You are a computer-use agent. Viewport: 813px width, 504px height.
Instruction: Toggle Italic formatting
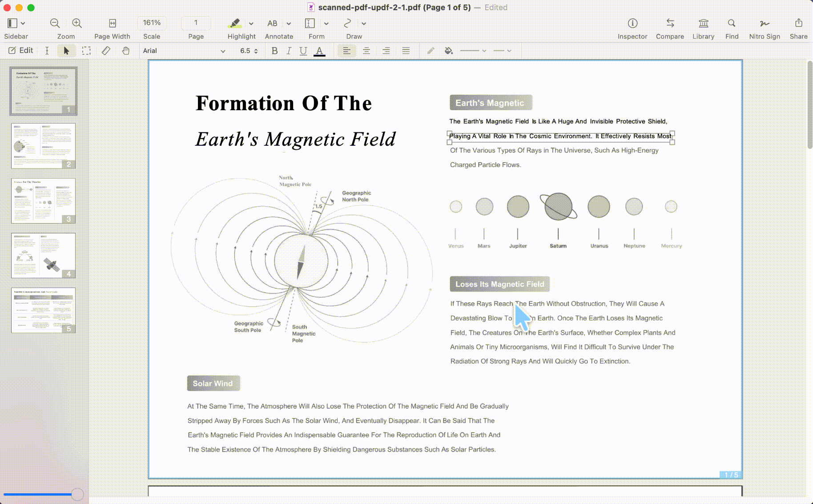[x=289, y=51]
